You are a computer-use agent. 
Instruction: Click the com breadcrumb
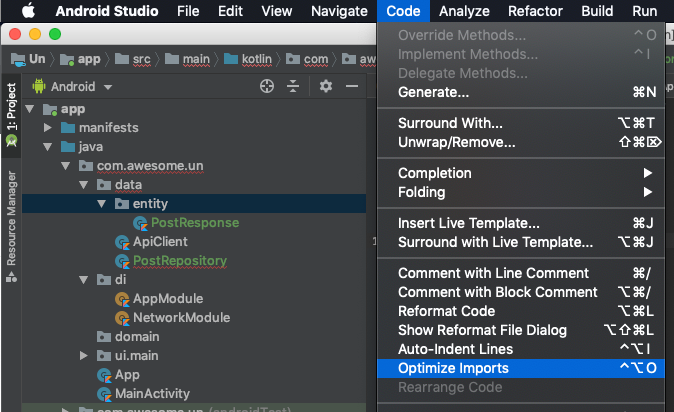[x=307, y=59]
